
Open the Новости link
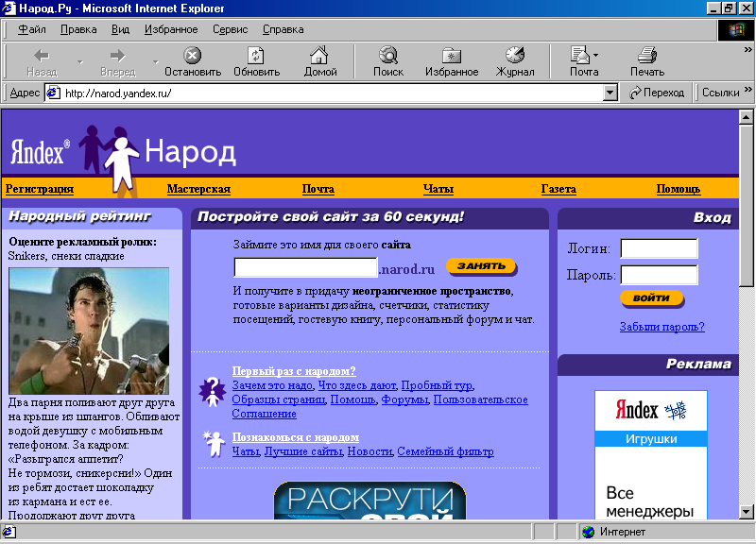click(369, 451)
